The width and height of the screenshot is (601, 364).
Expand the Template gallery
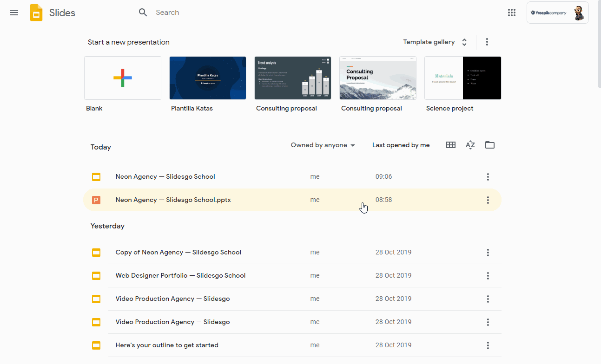click(435, 42)
